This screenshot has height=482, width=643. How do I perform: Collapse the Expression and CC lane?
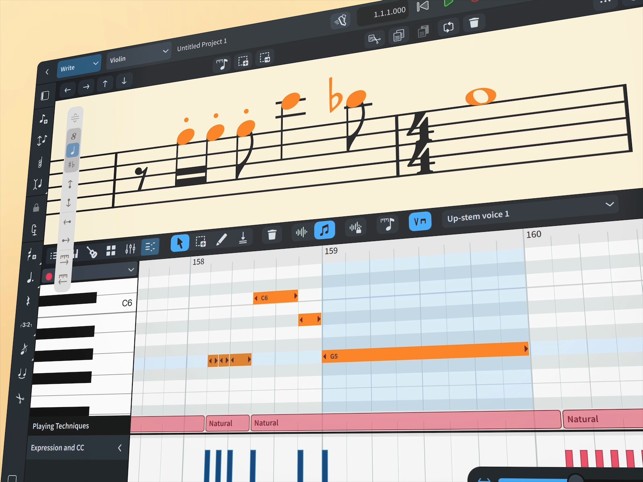(x=120, y=448)
